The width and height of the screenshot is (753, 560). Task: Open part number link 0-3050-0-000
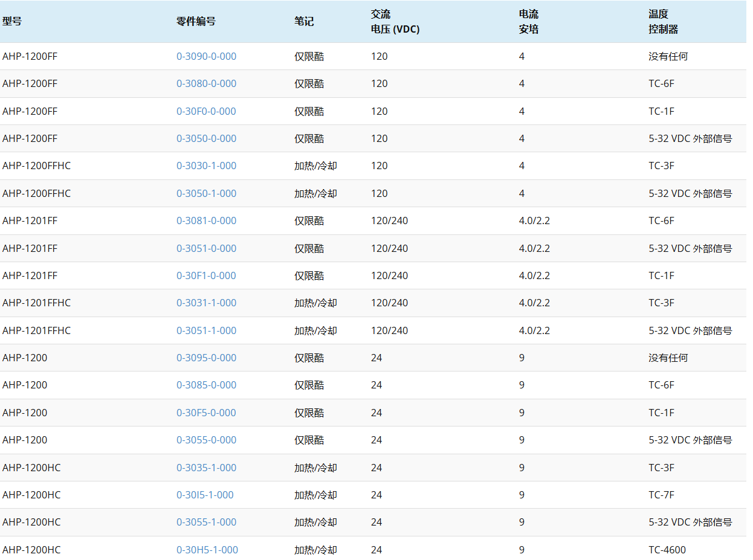tap(206, 138)
